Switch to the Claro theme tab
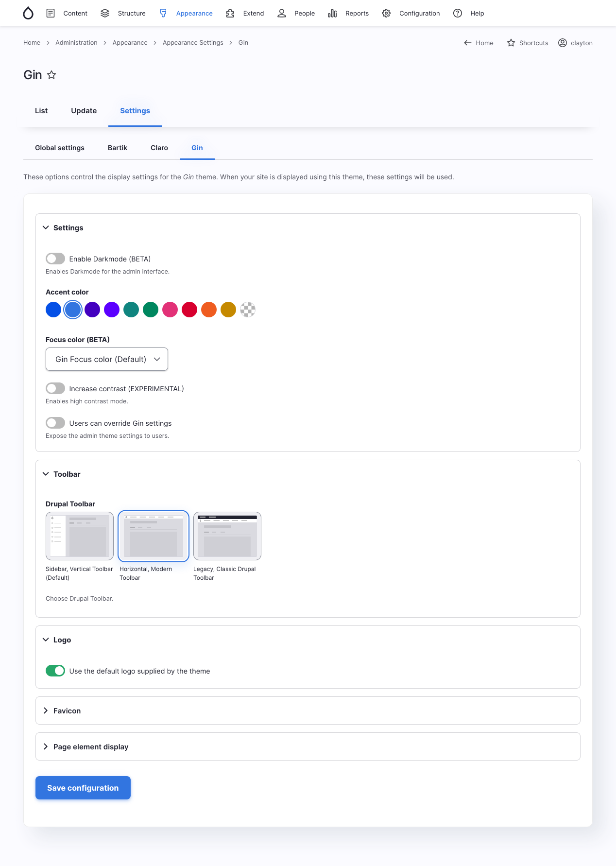Viewport: 616px width, 866px height. click(x=159, y=148)
